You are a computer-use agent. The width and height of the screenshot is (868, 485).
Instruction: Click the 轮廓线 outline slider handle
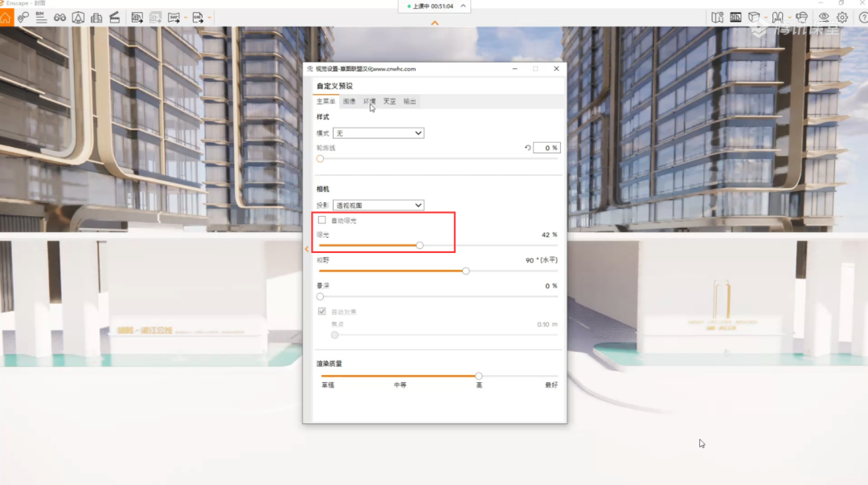320,159
